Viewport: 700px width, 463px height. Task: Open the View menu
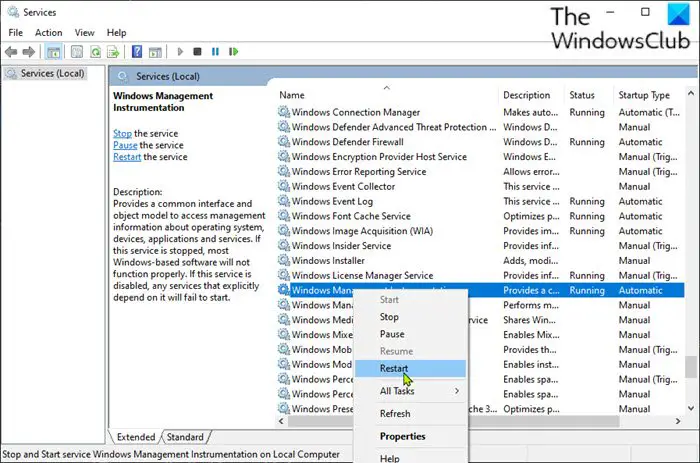coord(84,33)
